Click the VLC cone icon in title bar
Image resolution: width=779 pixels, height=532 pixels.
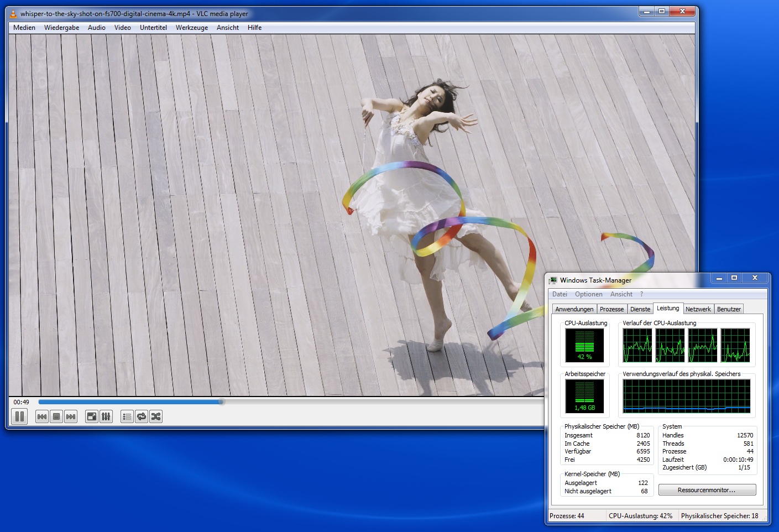pyautogui.click(x=13, y=14)
